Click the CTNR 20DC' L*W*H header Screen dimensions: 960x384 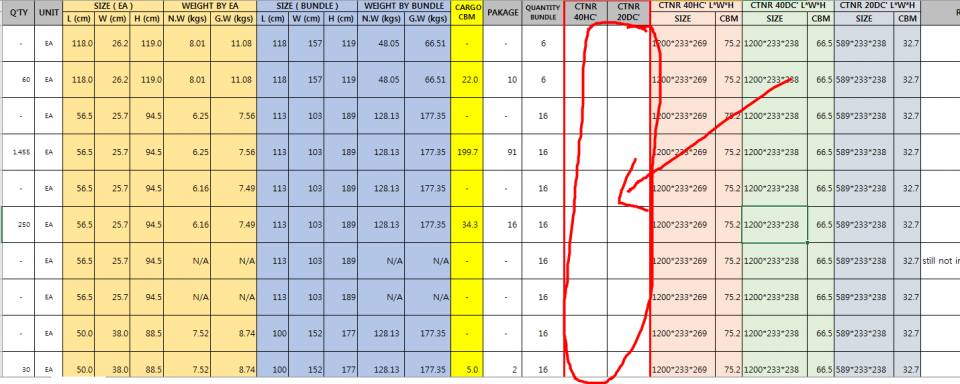(877, 6)
